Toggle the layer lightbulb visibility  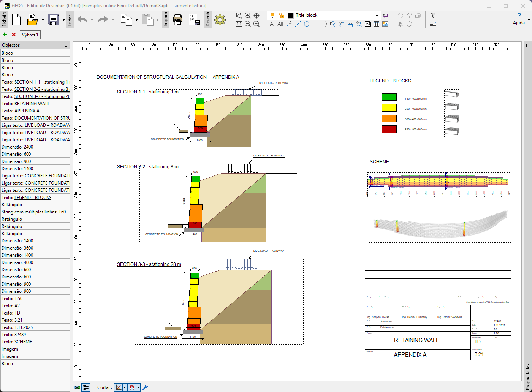(272, 16)
